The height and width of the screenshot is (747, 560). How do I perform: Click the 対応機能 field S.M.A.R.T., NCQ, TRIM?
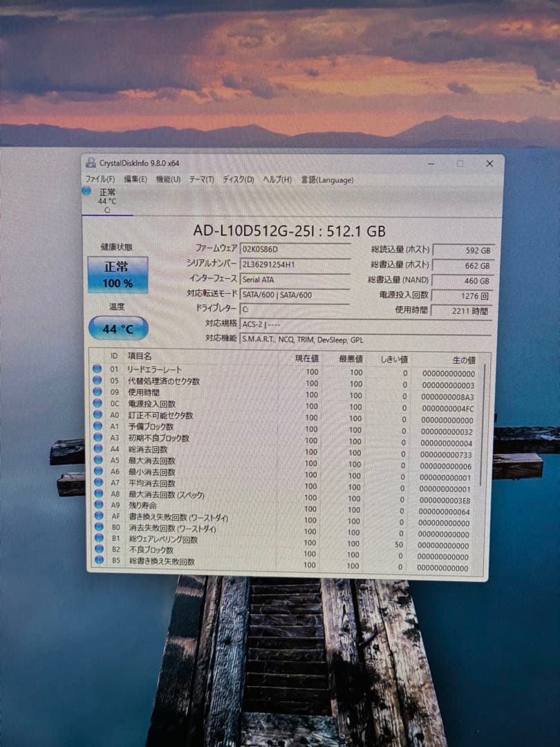pyautogui.click(x=366, y=340)
